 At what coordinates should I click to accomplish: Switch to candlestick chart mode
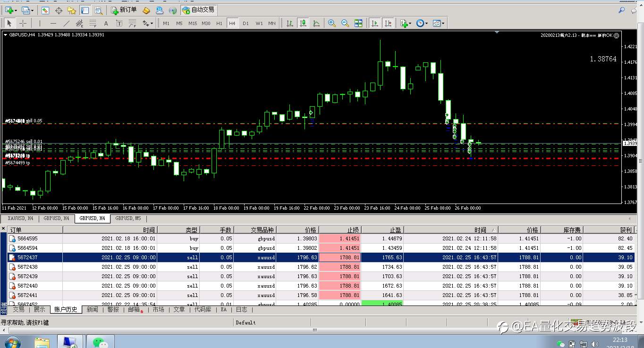click(x=303, y=23)
